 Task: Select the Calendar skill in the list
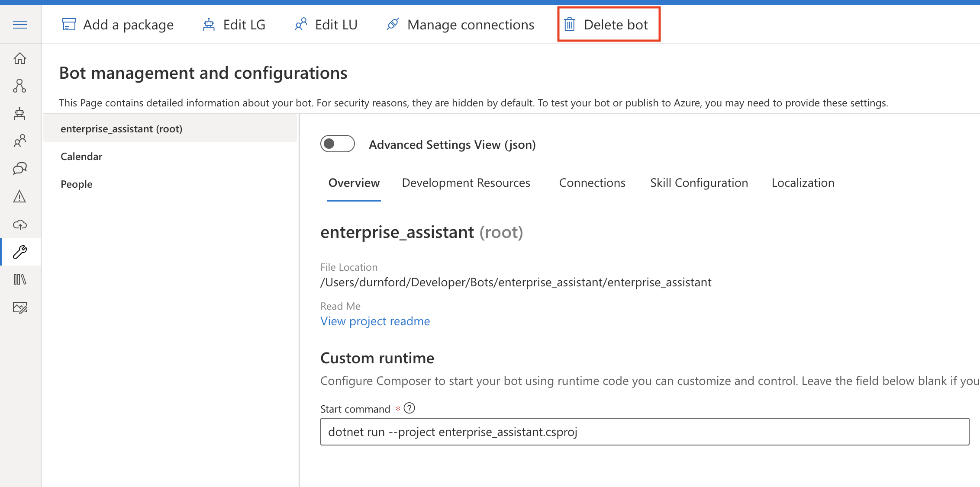point(81,156)
